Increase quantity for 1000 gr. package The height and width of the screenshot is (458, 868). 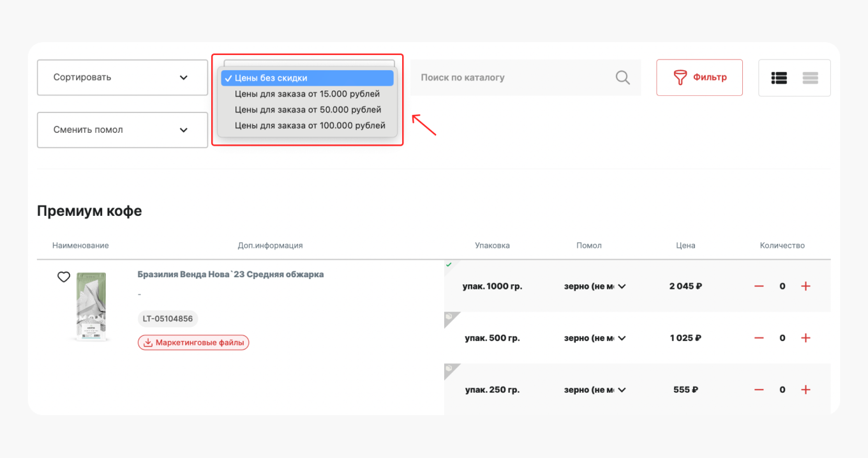pos(805,286)
